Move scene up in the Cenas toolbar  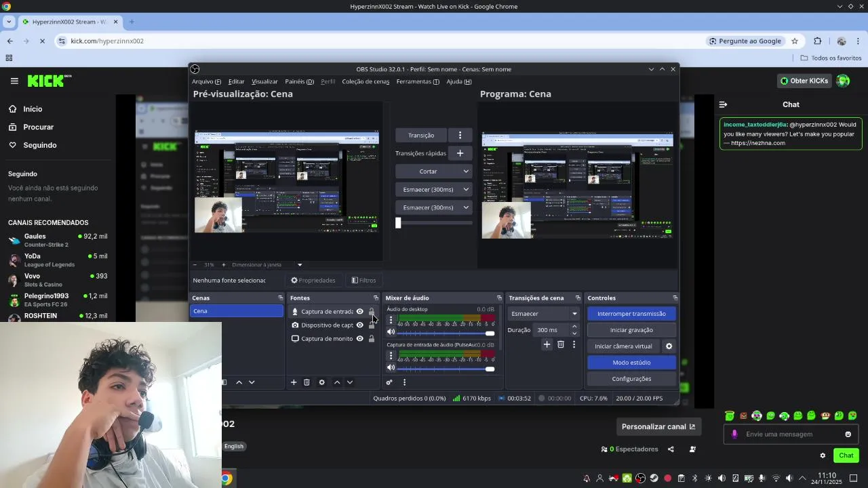tap(239, 382)
